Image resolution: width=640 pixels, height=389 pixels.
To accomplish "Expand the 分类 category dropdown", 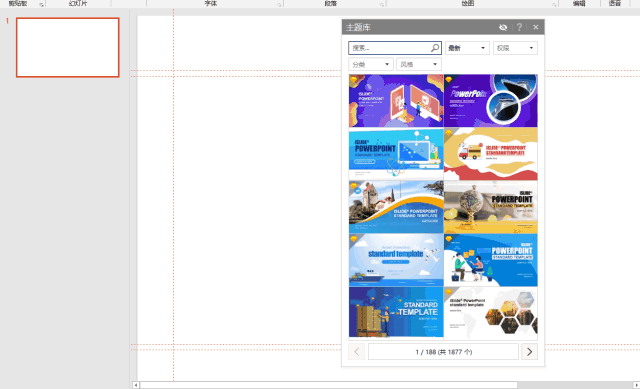I will (371, 64).
